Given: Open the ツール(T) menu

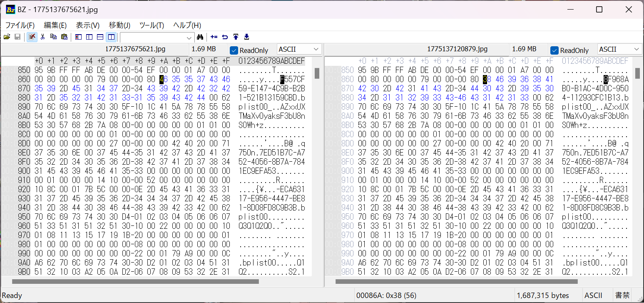Looking at the screenshot, I should point(152,25).
